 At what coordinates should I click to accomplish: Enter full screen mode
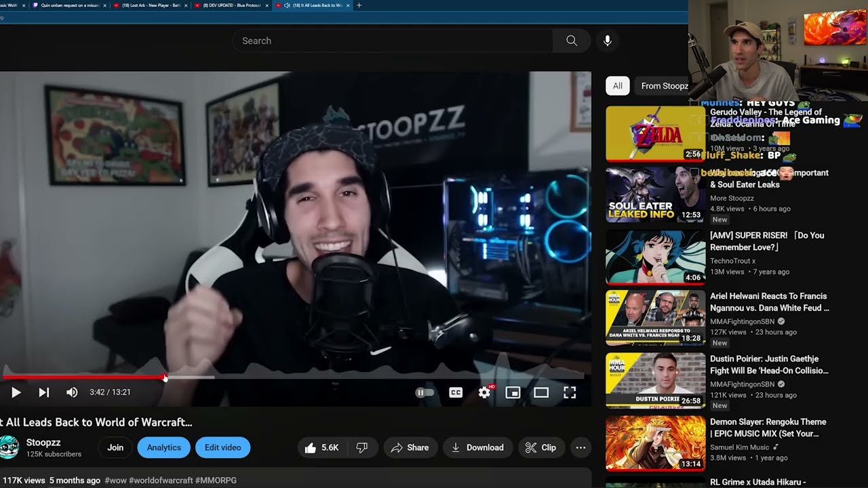(x=570, y=392)
